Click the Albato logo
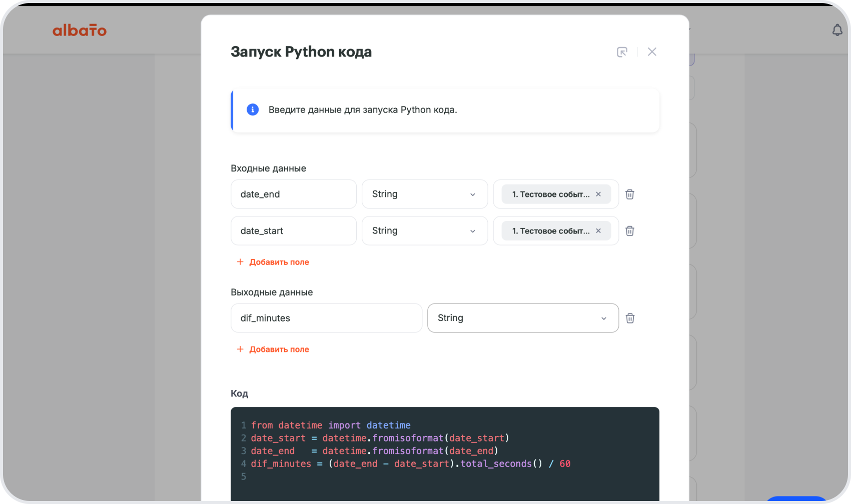The width and height of the screenshot is (851, 504). (x=80, y=30)
